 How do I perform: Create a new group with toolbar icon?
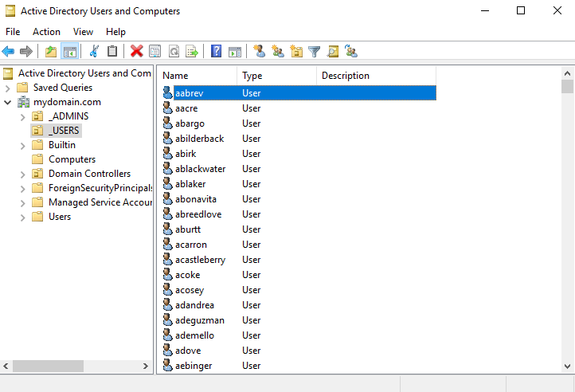278,51
